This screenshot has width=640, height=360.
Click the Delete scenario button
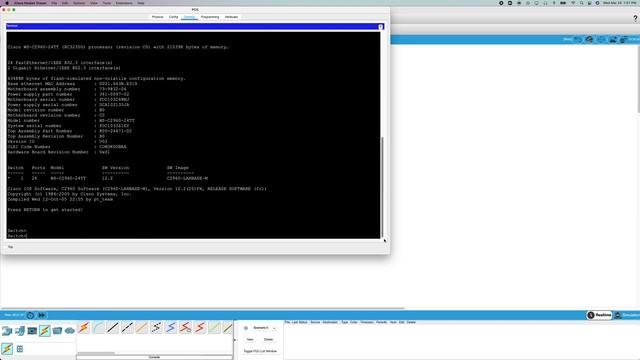click(268, 340)
